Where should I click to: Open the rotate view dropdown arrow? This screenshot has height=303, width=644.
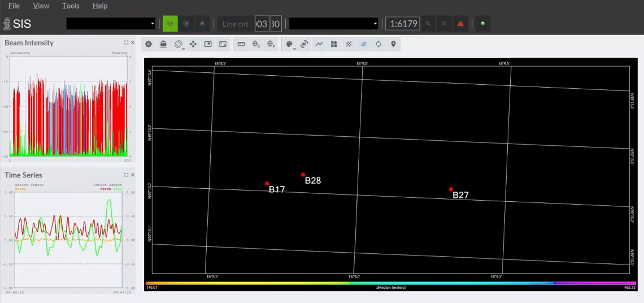184,49
